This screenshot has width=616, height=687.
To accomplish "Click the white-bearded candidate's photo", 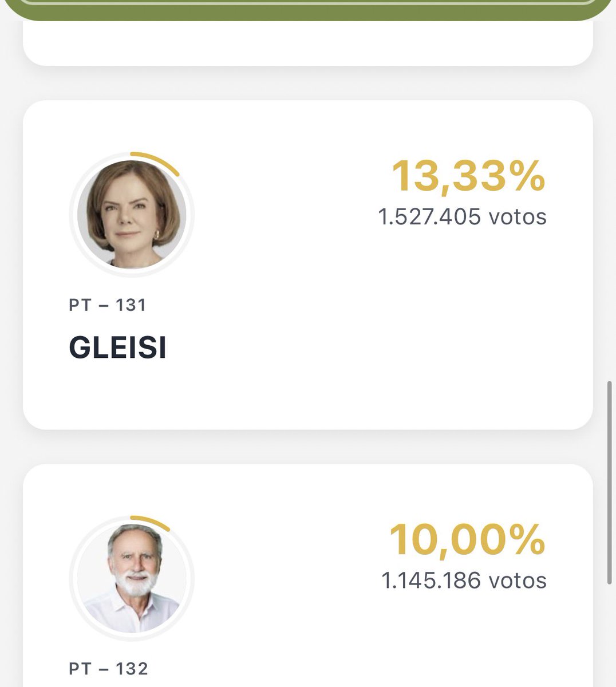I will click(132, 578).
